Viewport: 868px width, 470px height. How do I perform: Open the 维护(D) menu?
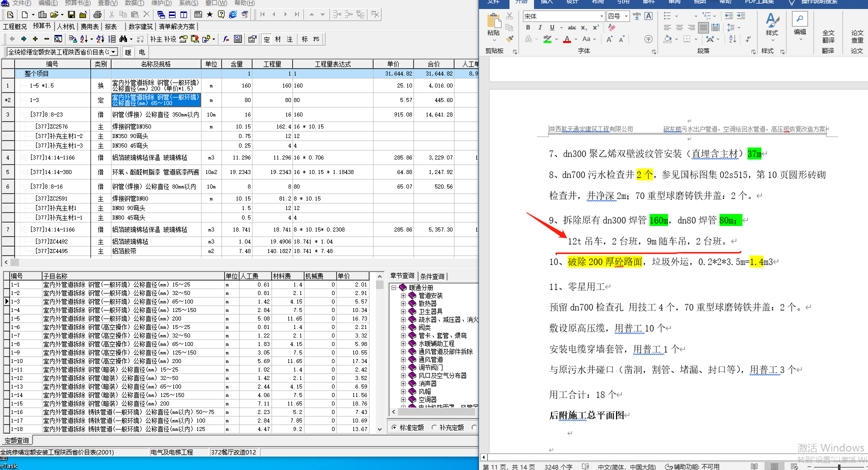pyautogui.click(x=161, y=3)
